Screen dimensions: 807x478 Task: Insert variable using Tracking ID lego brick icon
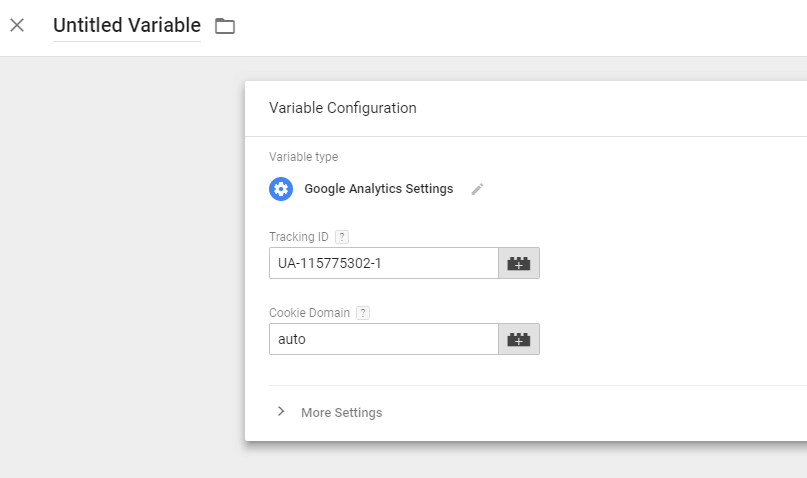click(x=519, y=263)
